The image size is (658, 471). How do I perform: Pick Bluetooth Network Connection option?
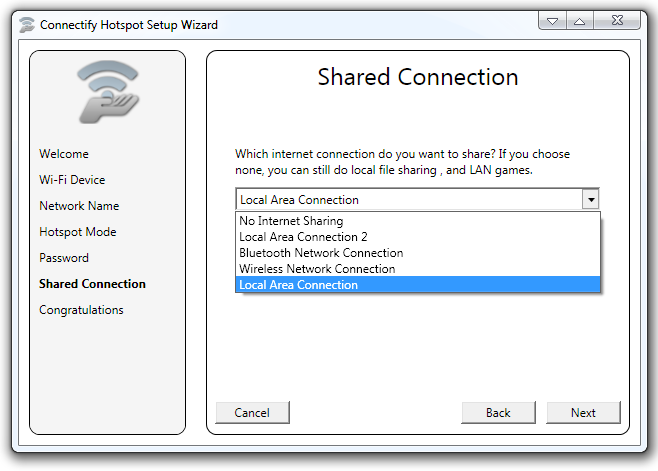418,253
